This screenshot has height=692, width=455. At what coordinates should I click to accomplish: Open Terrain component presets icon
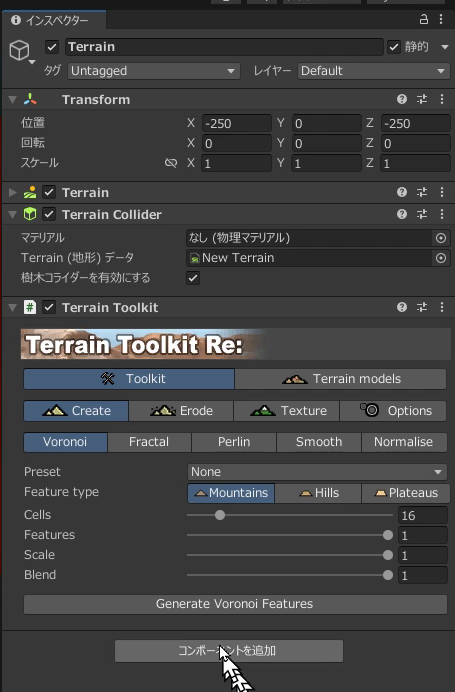[422, 192]
